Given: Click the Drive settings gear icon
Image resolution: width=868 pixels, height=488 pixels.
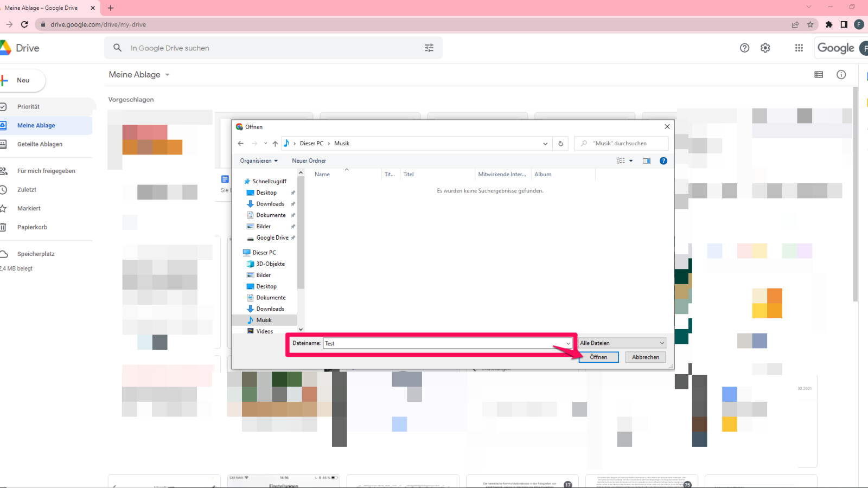Looking at the screenshot, I should [x=765, y=48].
